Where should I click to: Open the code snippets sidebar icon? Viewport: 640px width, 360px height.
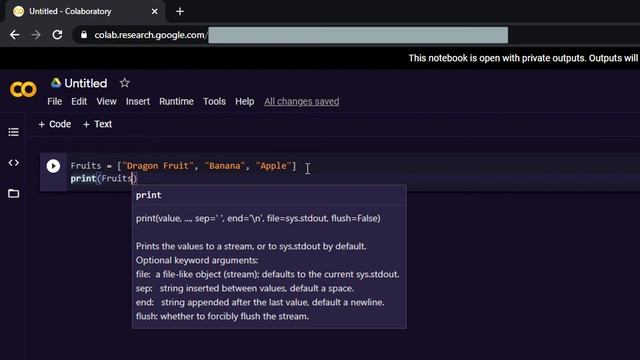point(13,163)
